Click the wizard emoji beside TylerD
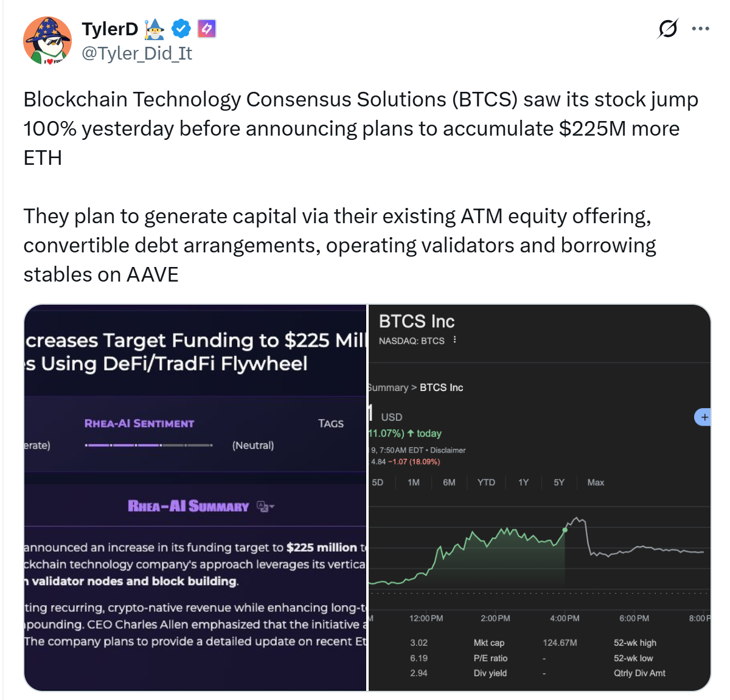Image resolution: width=730 pixels, height=700 pixels. coord(155,29)
